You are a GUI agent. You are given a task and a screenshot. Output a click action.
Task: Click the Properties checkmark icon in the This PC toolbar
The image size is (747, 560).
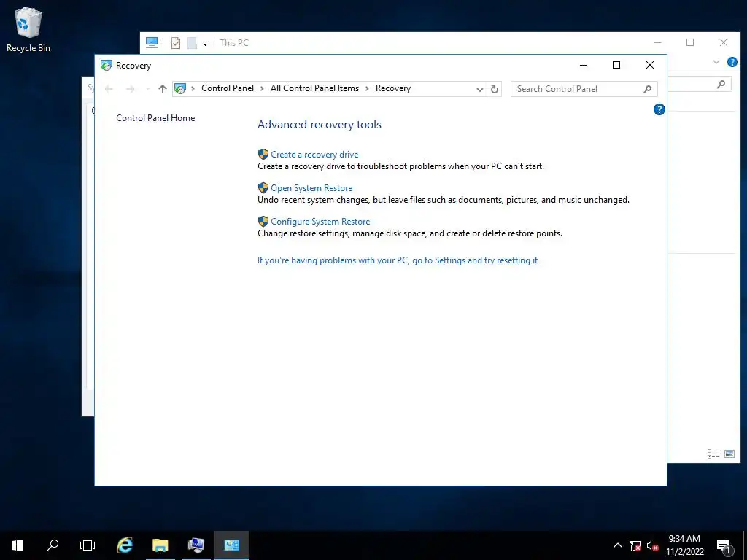pyautogui.click(x=176, y=43)
